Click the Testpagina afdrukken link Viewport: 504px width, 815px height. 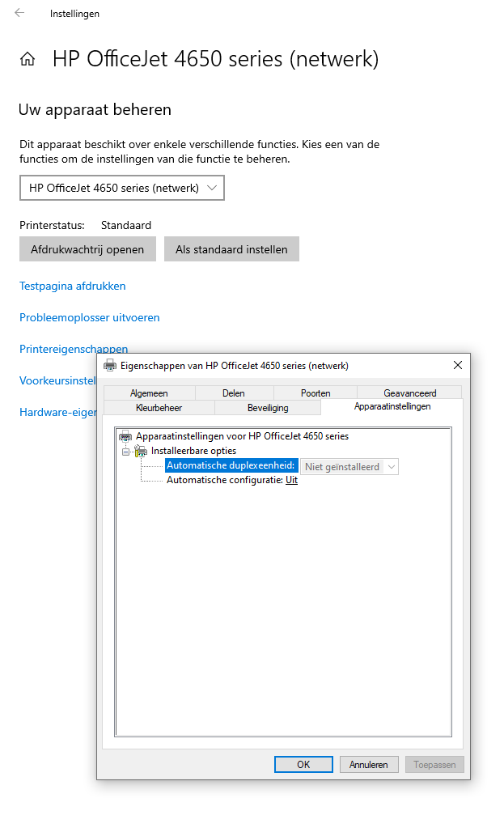click(73, 286)
